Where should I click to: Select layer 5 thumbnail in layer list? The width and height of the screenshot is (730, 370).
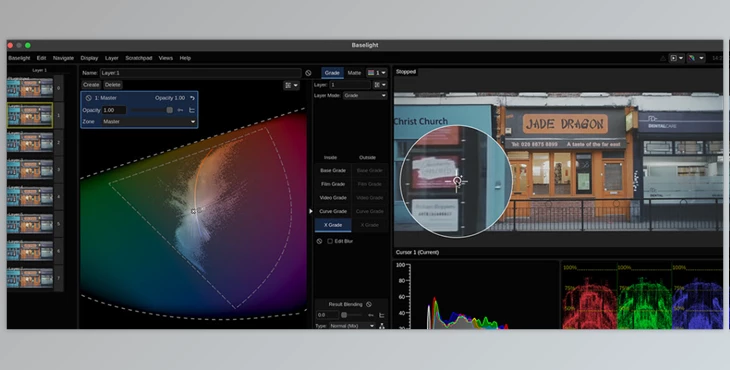tap(30, 223)
